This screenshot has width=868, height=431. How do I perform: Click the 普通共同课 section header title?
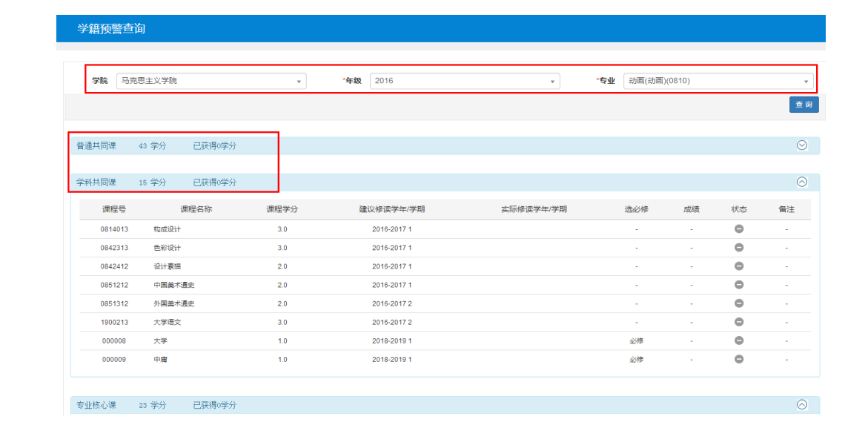tap(96, 146)
